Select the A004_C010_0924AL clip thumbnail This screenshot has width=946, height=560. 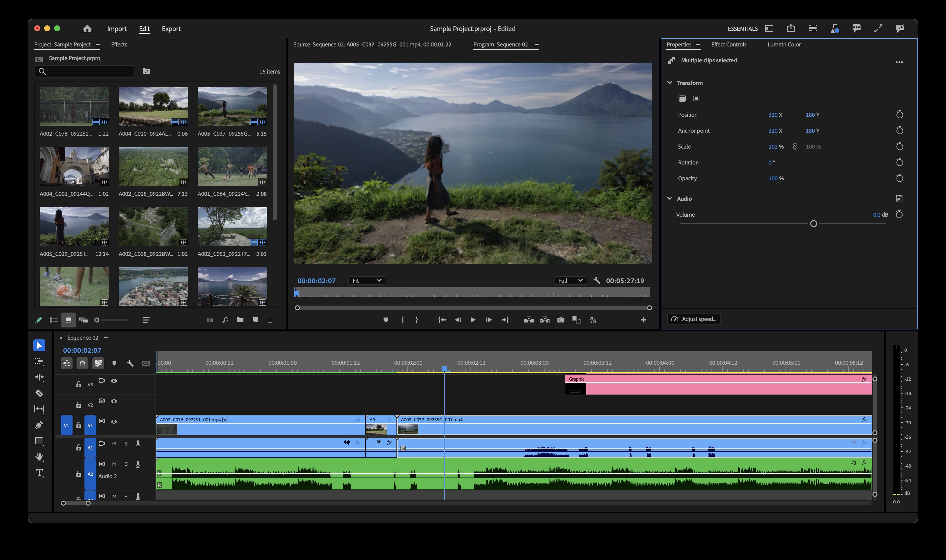(x=153, y=106)
